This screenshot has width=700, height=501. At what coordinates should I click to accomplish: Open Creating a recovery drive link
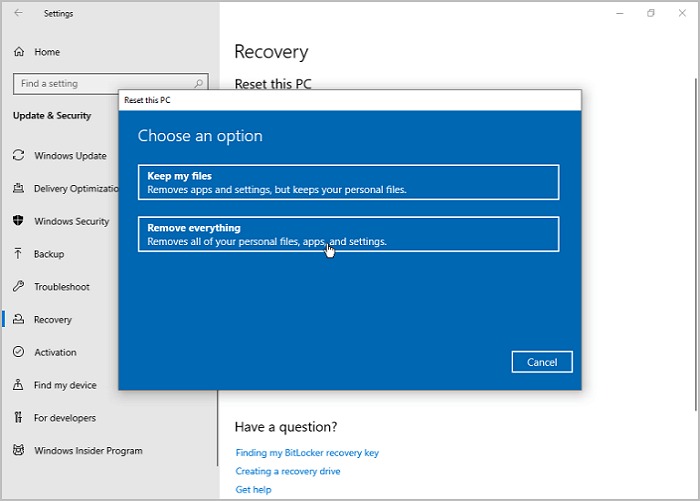click(x=288, y=471)
